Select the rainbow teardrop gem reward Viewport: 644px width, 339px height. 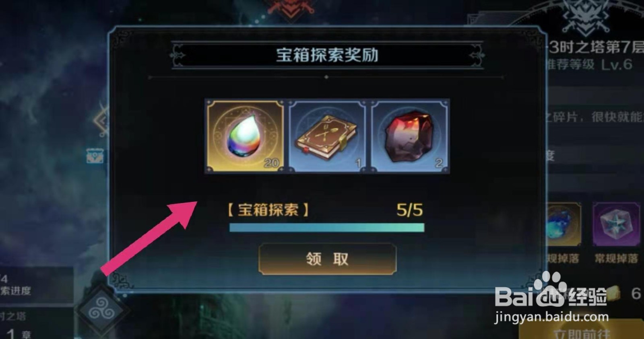click(245, 136)
